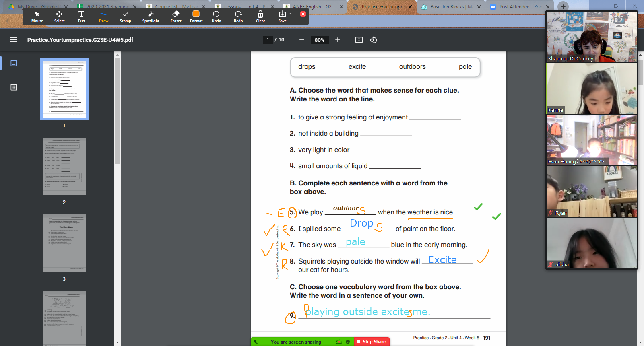The height and width of the screenshot is (346, 644).
Task: Open page 1 thumbnail
Action: coord(64,89)
